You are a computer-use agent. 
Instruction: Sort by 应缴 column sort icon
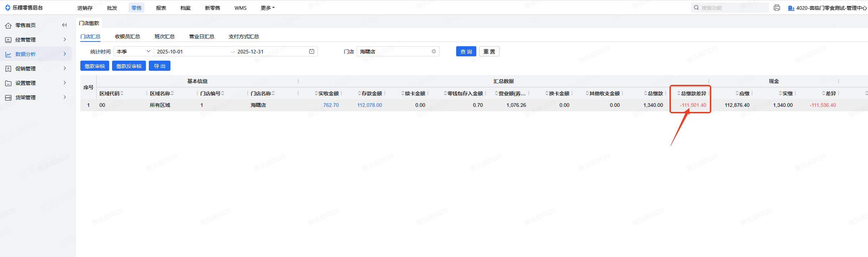click(737, 93)
